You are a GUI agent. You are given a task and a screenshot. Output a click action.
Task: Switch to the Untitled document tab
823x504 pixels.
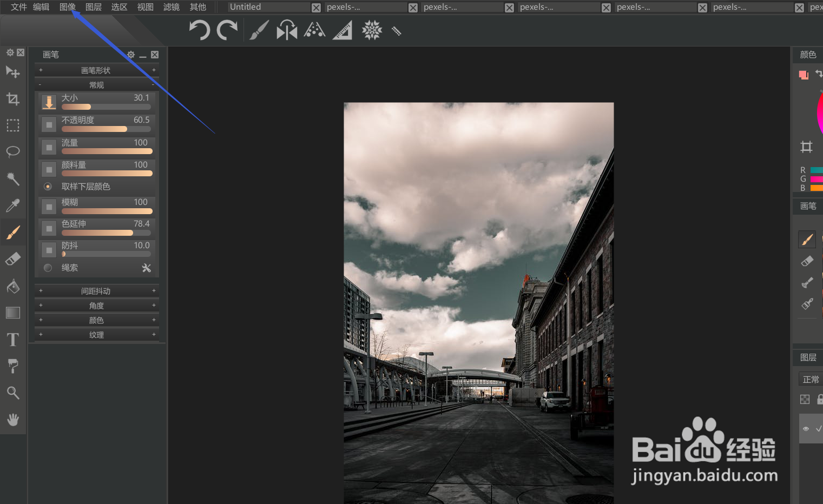(x=269, y=7)
